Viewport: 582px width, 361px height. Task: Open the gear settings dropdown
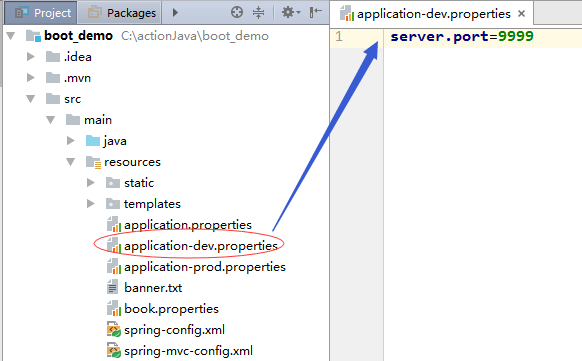(291, 13)
